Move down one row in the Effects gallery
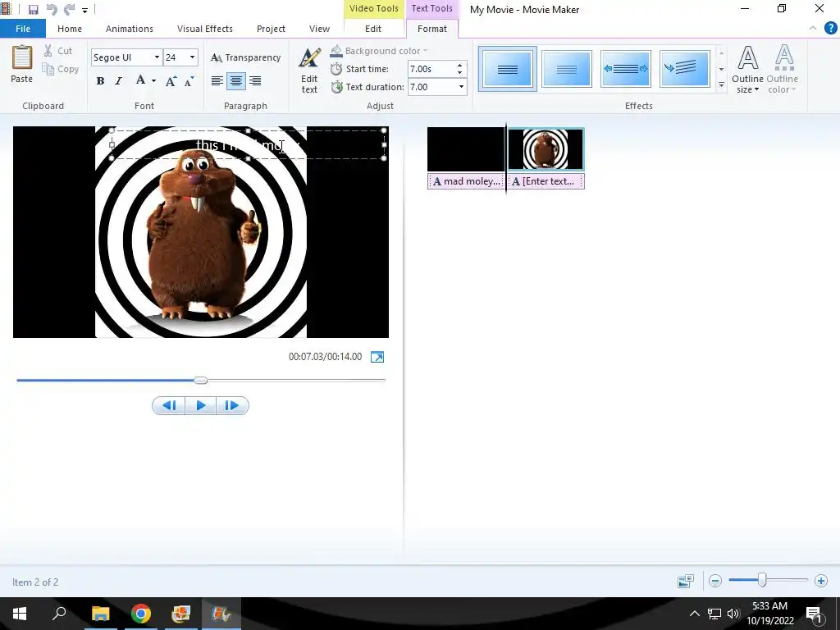 [721, 69]
